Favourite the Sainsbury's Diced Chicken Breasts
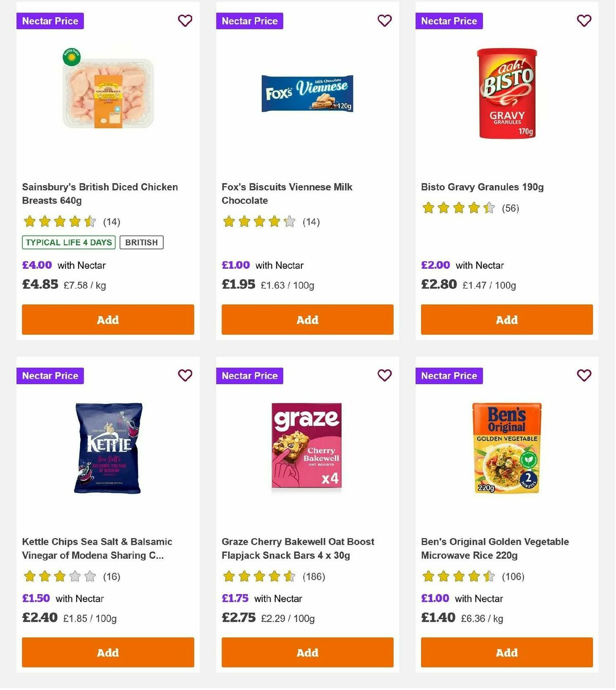 tap(185, 21)
